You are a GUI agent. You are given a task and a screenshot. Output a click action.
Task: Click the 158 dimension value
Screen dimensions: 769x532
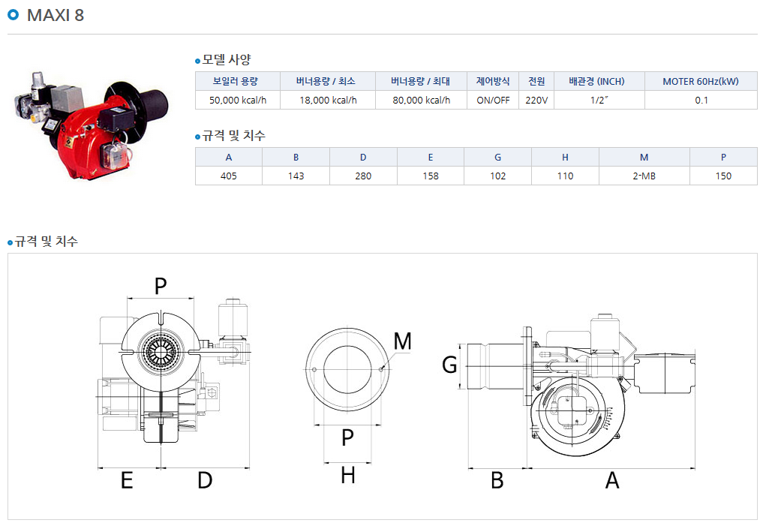(x=431, y=176)
